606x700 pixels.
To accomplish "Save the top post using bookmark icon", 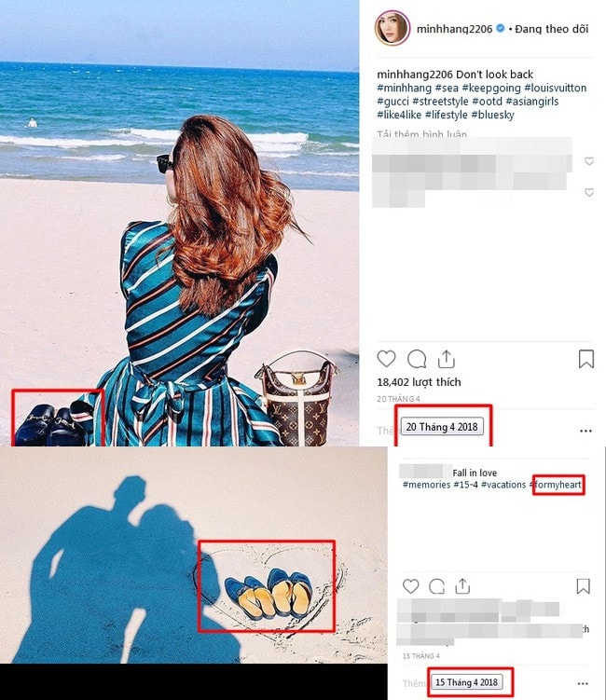I will [x=585, y=359].
